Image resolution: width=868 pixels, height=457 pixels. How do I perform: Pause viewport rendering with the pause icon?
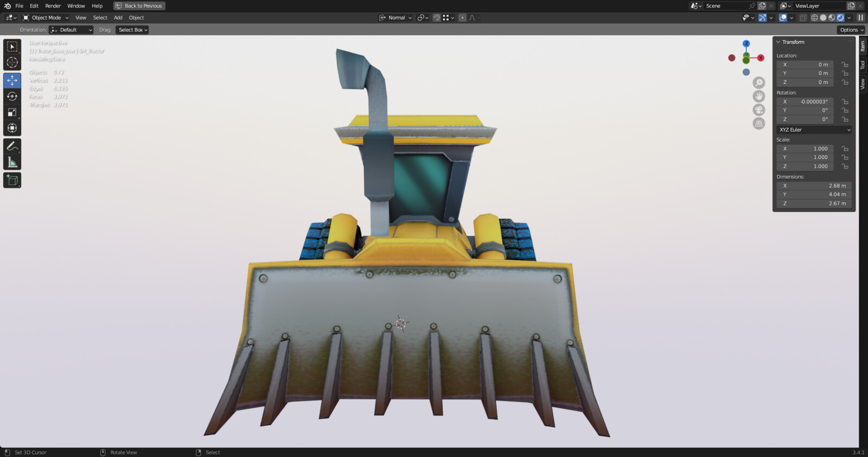860,18
